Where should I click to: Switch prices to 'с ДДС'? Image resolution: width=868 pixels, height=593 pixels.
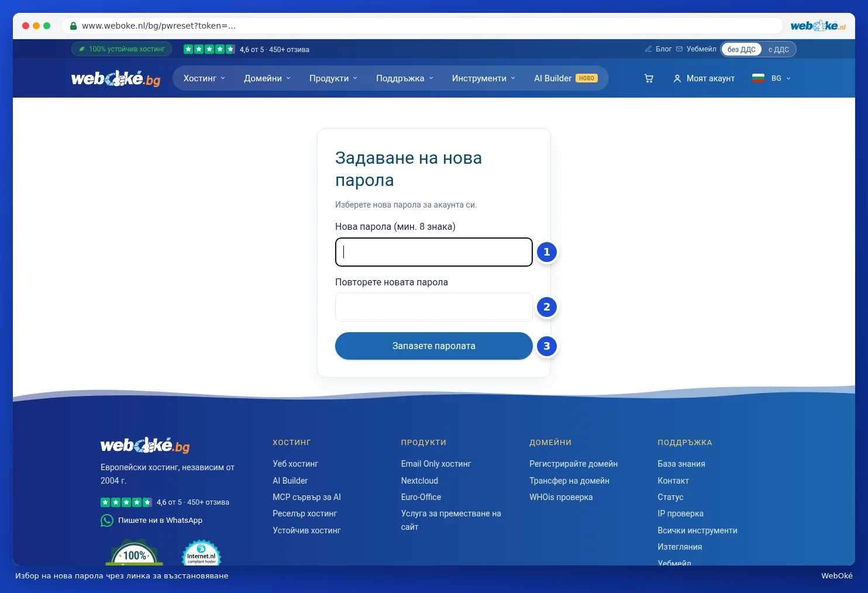coord(779,49)
